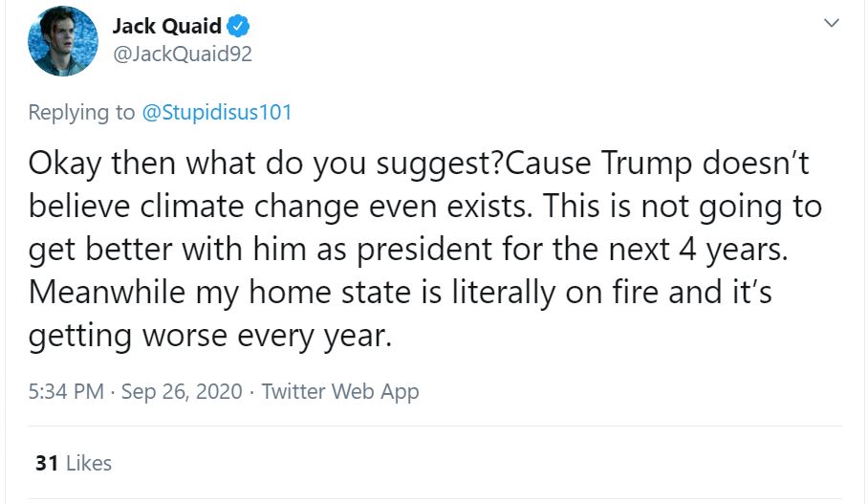Click the word "Trump" in the tweet

click(647, 164)
